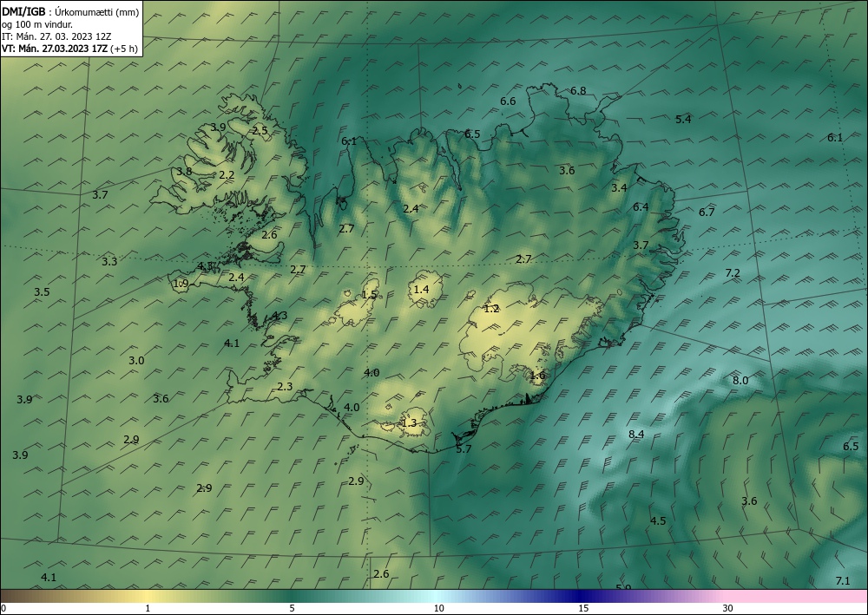The height and width of the screenshot is (615, 868).
Task: Click the 5.7 value on the south coast
Action: (464, 449)
